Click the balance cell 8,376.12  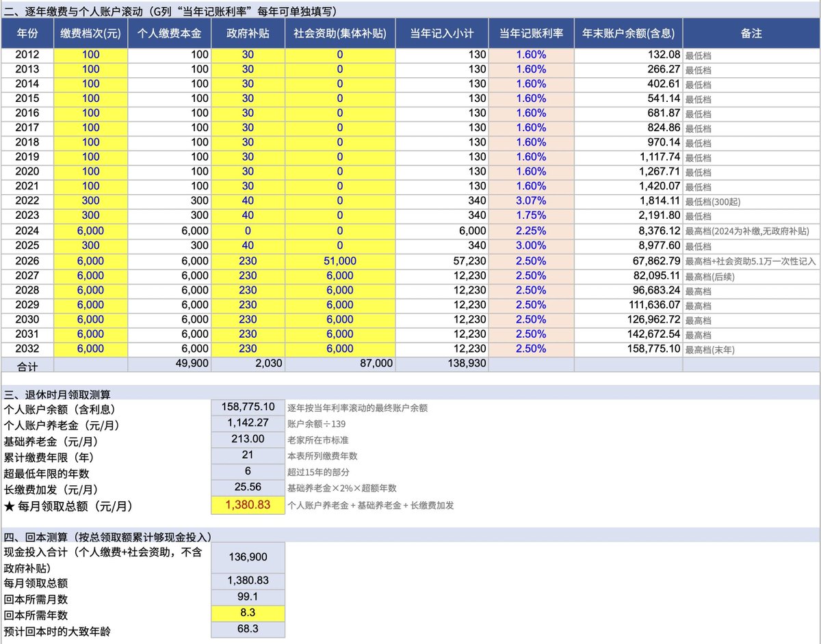(x=628, y=230)
